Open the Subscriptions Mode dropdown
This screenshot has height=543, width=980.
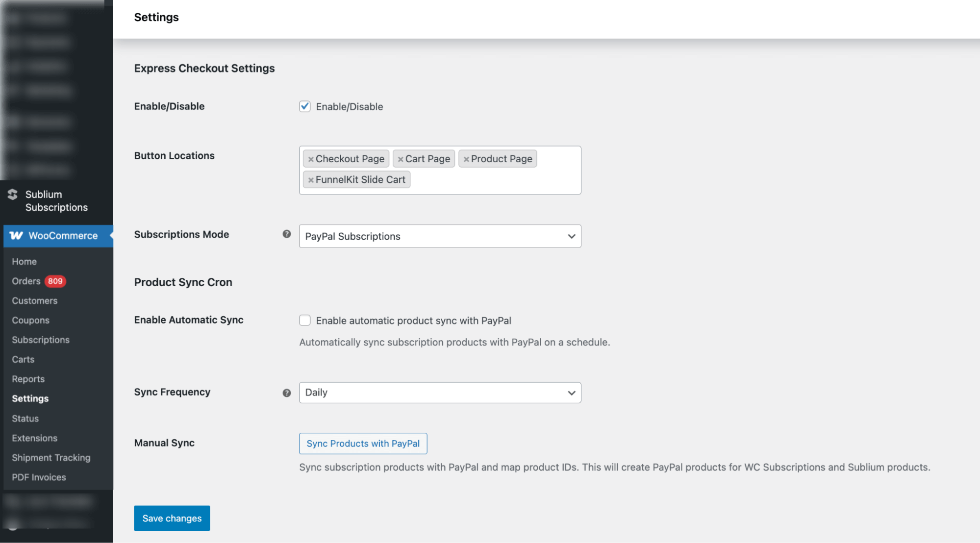click(x=439, y=236)
